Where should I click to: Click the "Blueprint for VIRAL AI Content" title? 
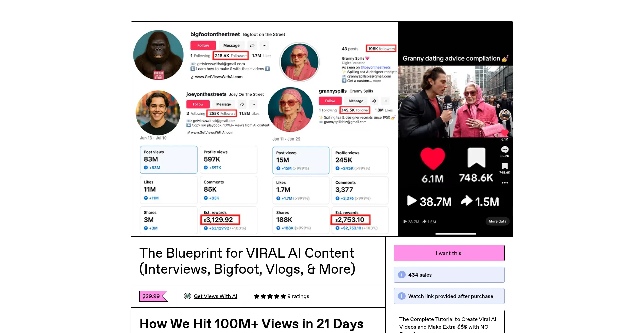pos(247,261)
